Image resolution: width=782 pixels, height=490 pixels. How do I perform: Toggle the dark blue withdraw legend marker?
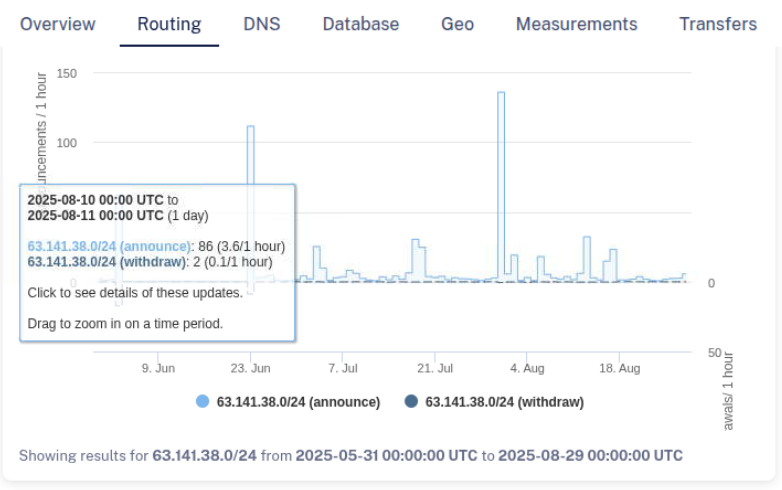[411, 402]
